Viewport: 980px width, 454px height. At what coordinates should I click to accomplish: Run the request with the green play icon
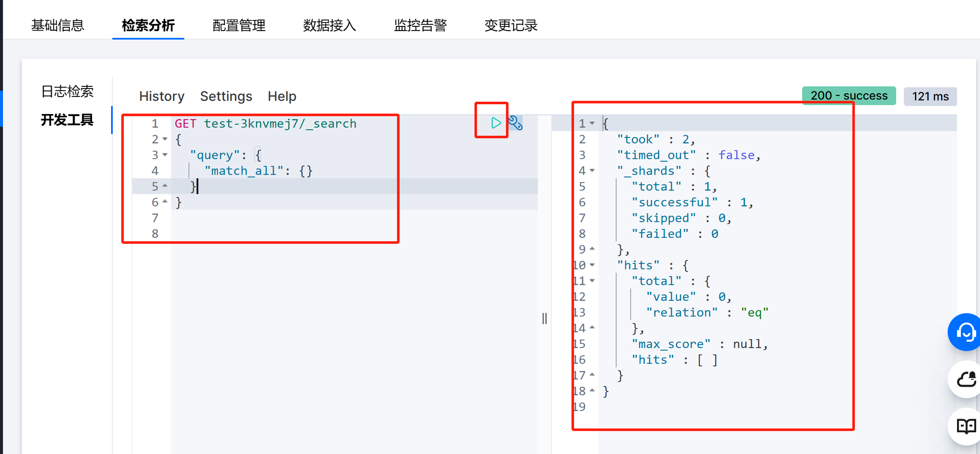click(496, 123)
